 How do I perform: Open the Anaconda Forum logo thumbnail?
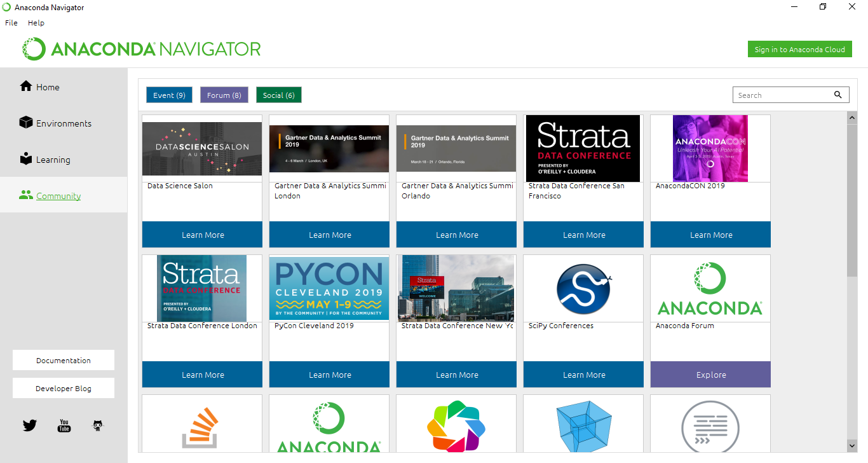pos(710,288)
